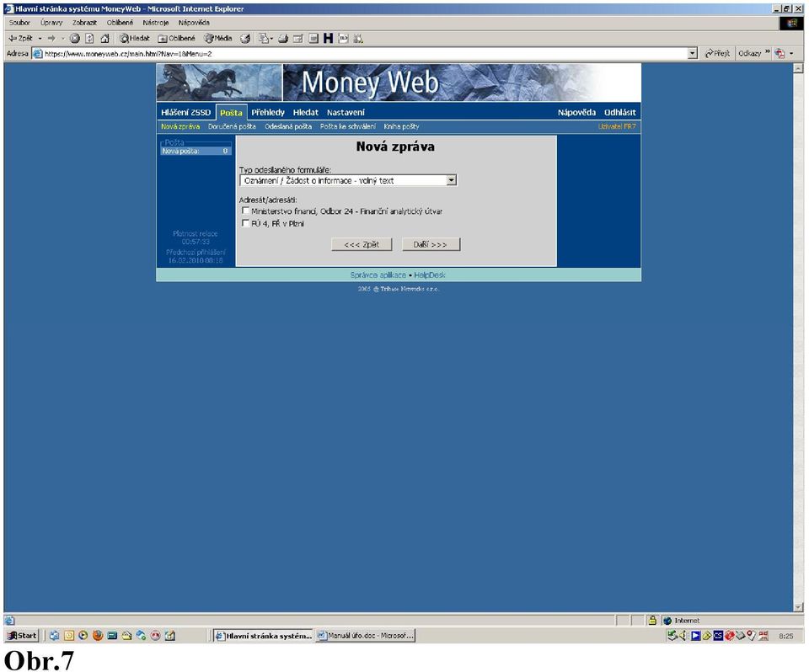Viewport: 809px width, 672px height.
Task: Switch to the Pošta tab
Action: pyautogui.click(x=231, y=113)
